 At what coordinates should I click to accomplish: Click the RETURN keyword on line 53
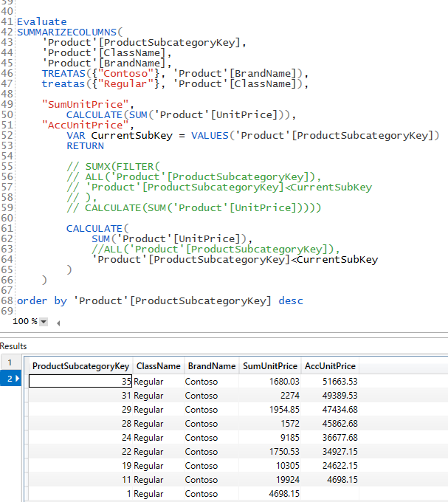85,146
